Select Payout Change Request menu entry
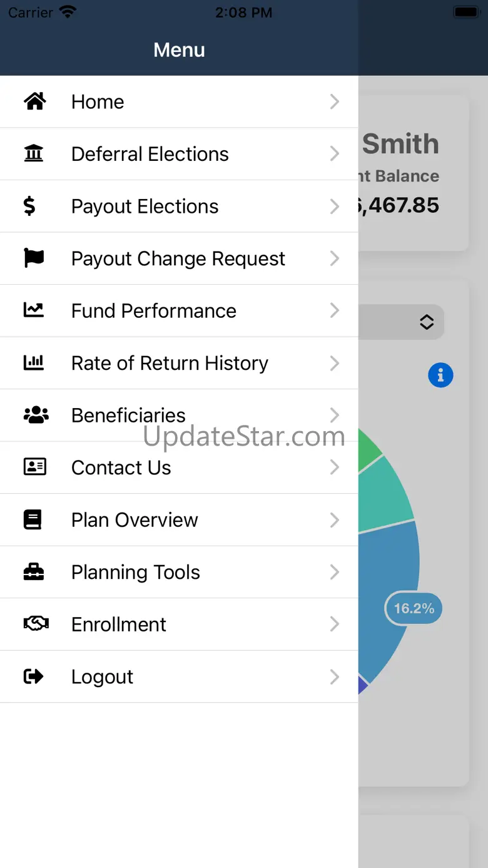Image resolution: width=488 pixels, height=868 pixels. point(178,258)
